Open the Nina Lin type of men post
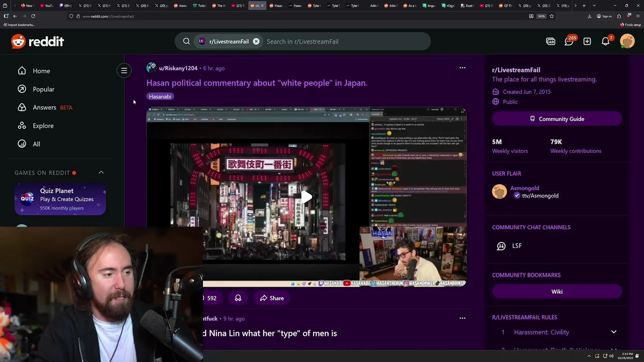Viewport: 644px width, 362px height. pos(270,333)
